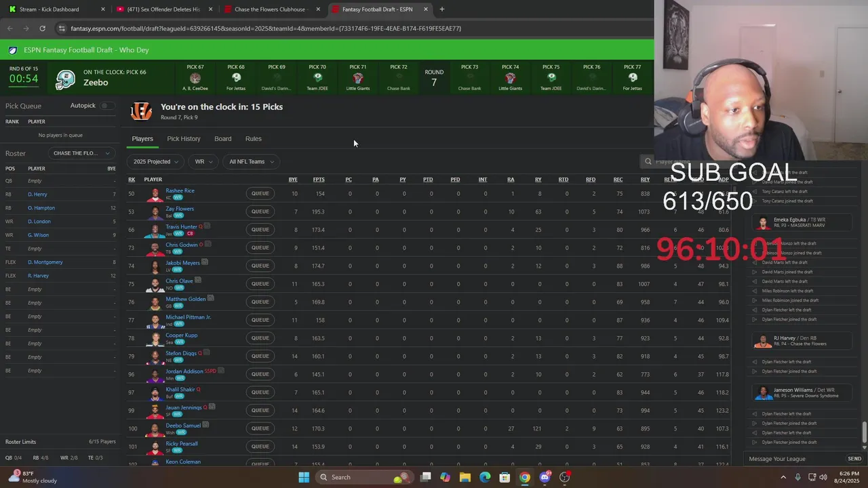Switch to Chase the Flowers Clubhouse browser tab
Image resolution: width=868 pixels, height=488 pixels.
pyautogui.click(x=271, y=9)
